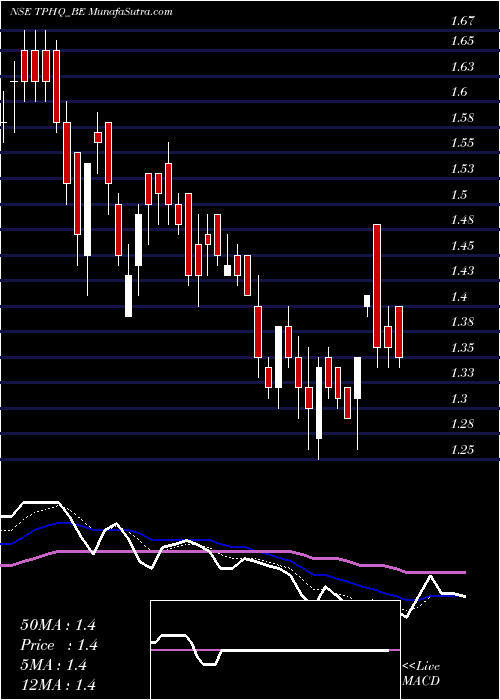500x700 pixels.
Task: Click the 1.67 price axis label
Action: click(x=462, y=21)
